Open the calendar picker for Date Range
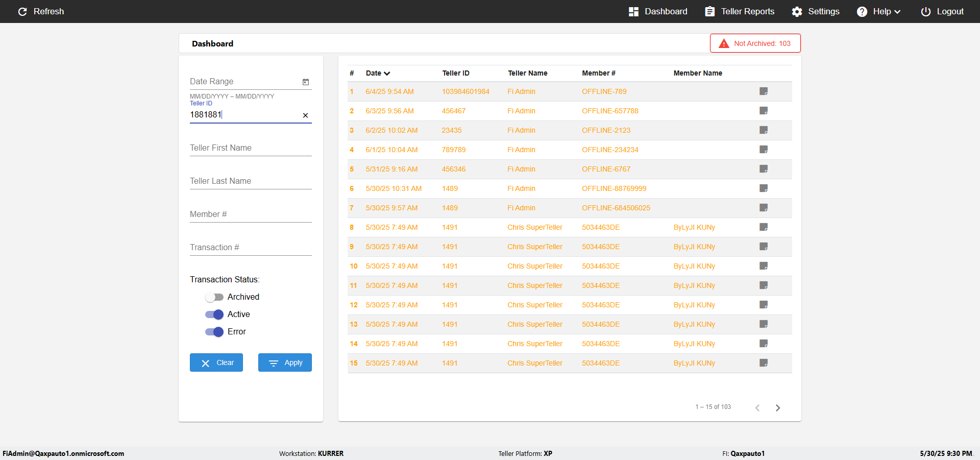The height and width of the screenshot is (460, 980). pos(306,82)
